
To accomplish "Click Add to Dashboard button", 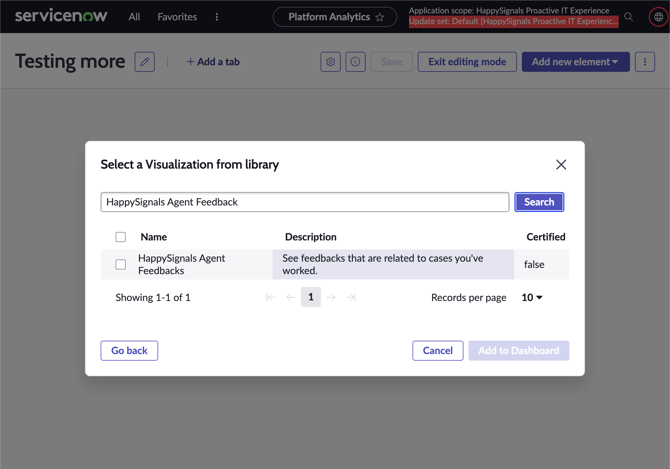I will coord(518,351).
